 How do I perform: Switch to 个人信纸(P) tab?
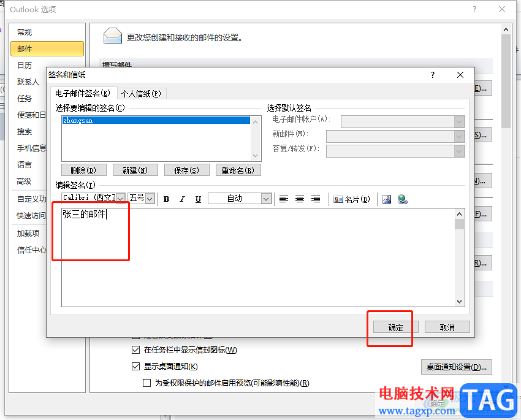click(141, 94)
